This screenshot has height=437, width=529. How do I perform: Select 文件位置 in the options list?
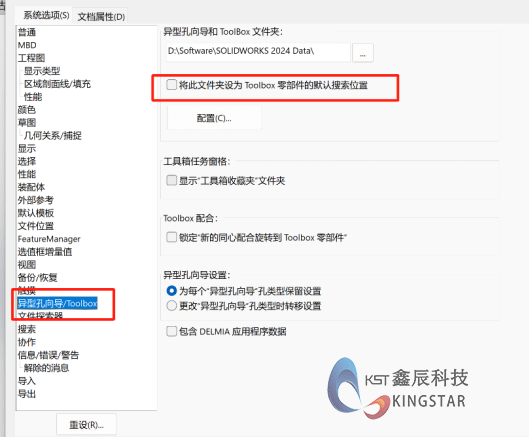(x=36, y=226)
